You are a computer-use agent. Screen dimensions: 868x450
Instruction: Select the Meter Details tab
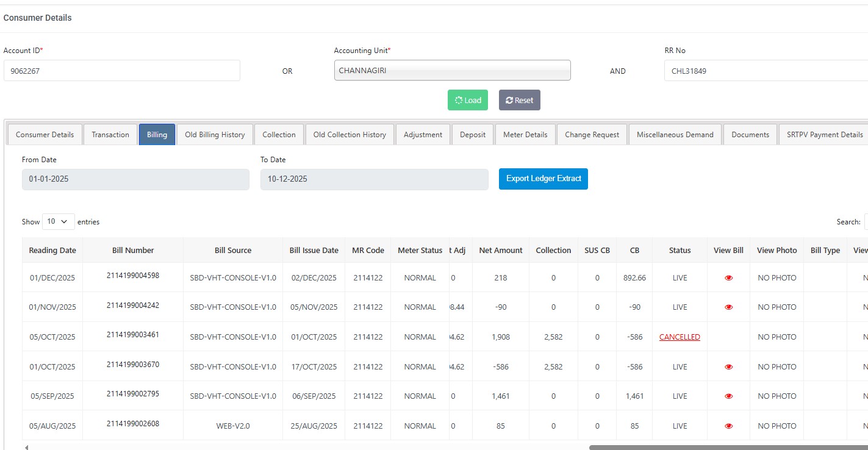(x=525, y=135)
